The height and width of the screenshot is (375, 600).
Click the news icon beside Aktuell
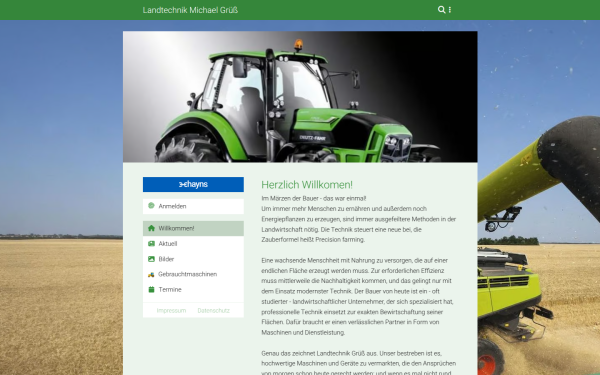click(x=151, y=244)
